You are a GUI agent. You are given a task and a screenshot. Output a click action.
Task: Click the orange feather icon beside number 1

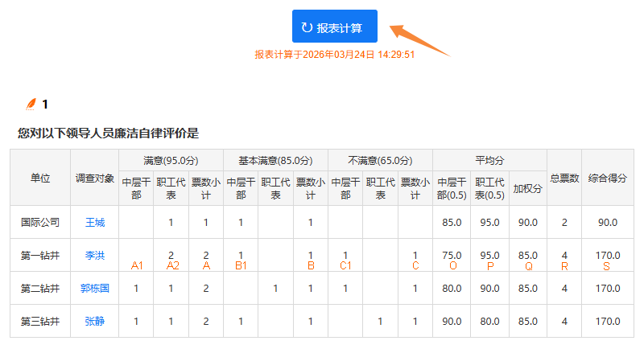coord(31,105)
